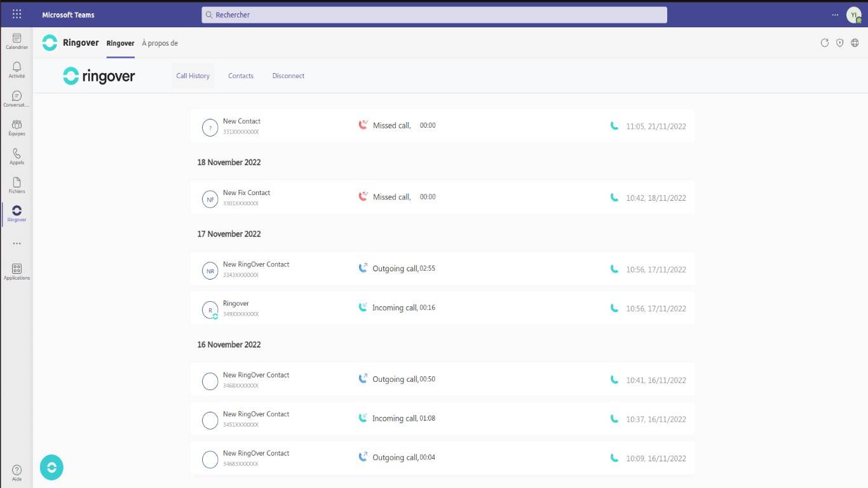This screenshot has height=488, width=868.
Task: Click the 18 November 2022 date header
Action: point(229,162)
